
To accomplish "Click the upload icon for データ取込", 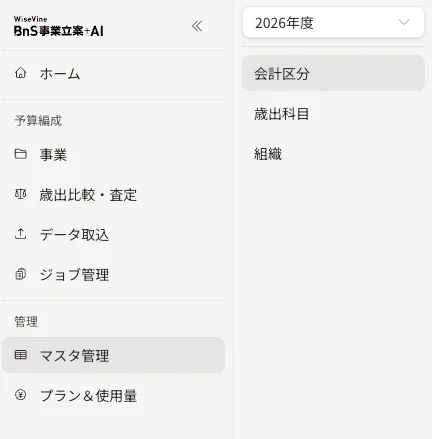I will pyautogui.click(x=20, y=234).
